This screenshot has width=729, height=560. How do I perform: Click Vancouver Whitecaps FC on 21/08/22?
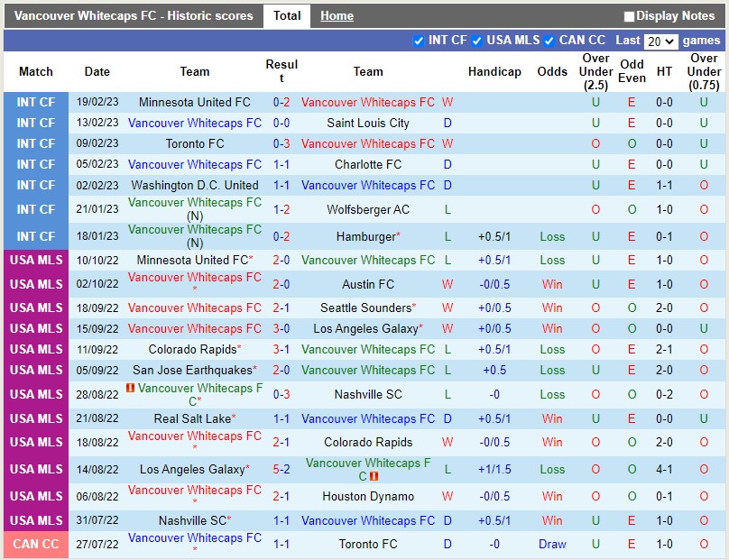point(368,418)
